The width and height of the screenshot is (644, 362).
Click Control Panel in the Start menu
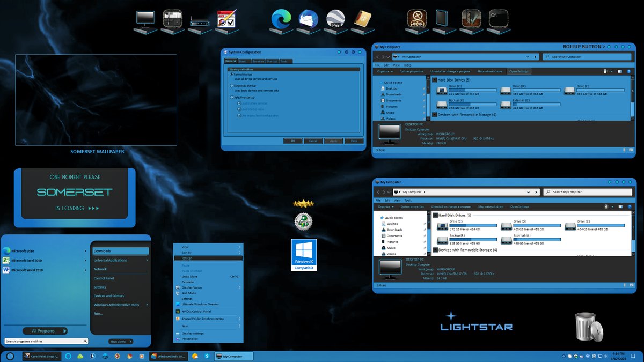coord(104,278)
